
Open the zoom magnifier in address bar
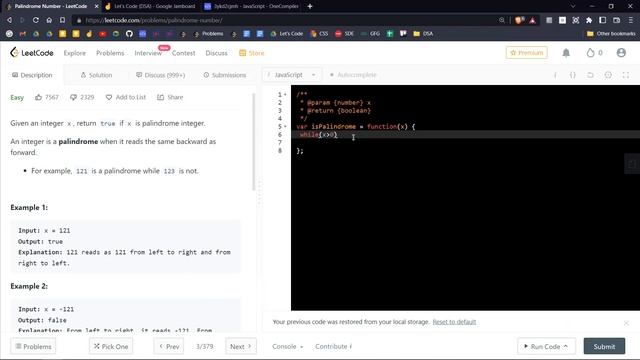point(502,20)
